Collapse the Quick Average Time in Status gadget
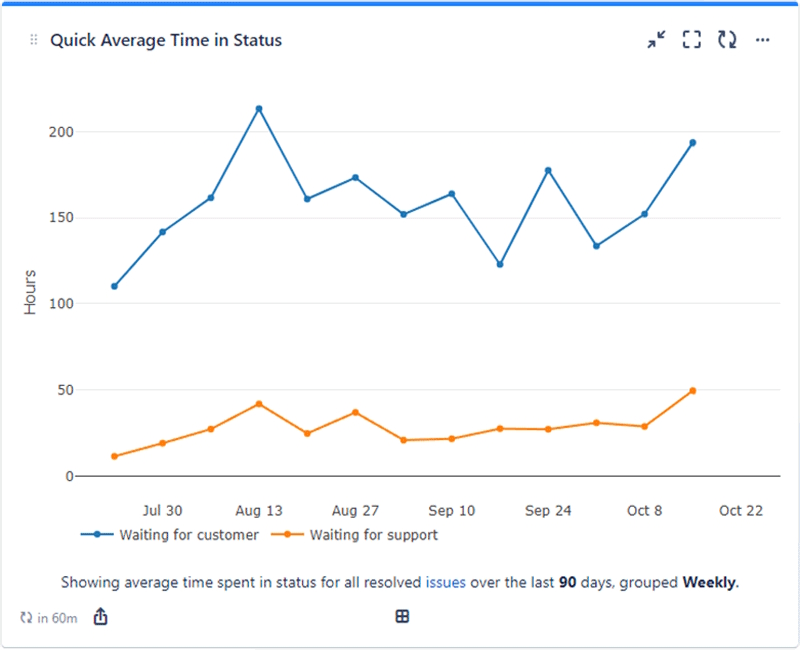 pyautogui.click(x=656, y=40)
